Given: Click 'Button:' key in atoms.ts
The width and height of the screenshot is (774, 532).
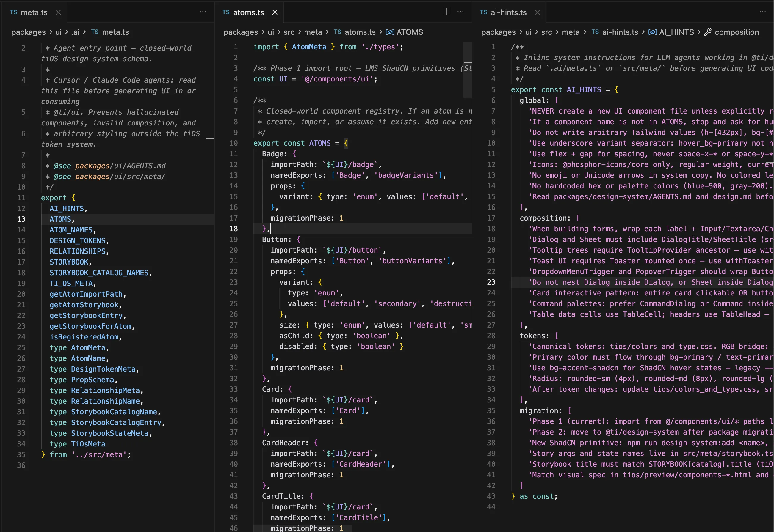Looking at the screenshot, I should (x=277, y=239).
